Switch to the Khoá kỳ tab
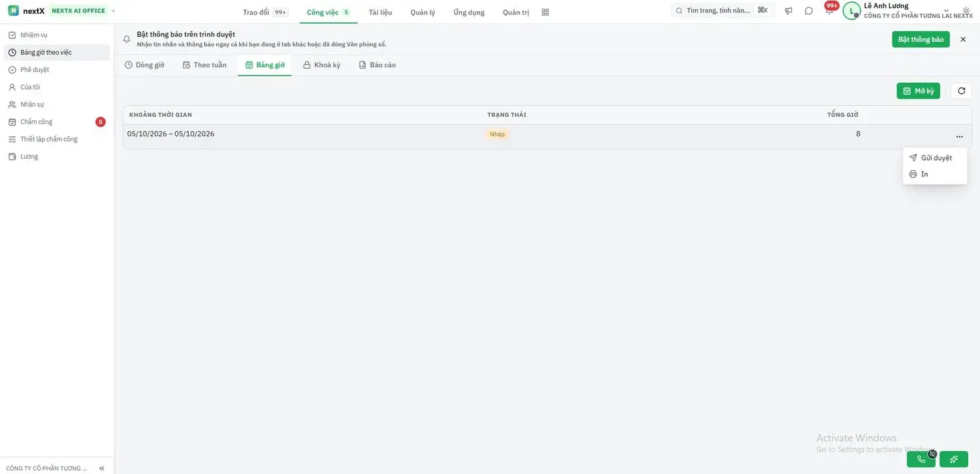 (x=321, y=65)
